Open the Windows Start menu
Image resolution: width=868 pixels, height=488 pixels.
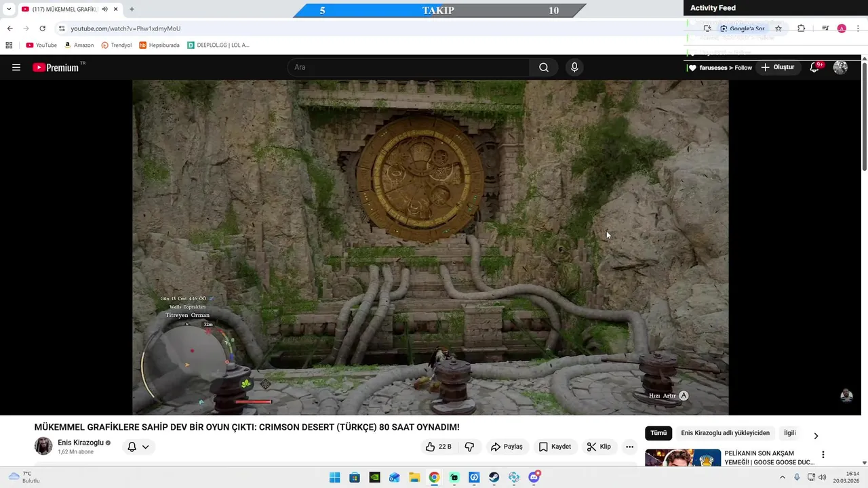coord(334,478)
